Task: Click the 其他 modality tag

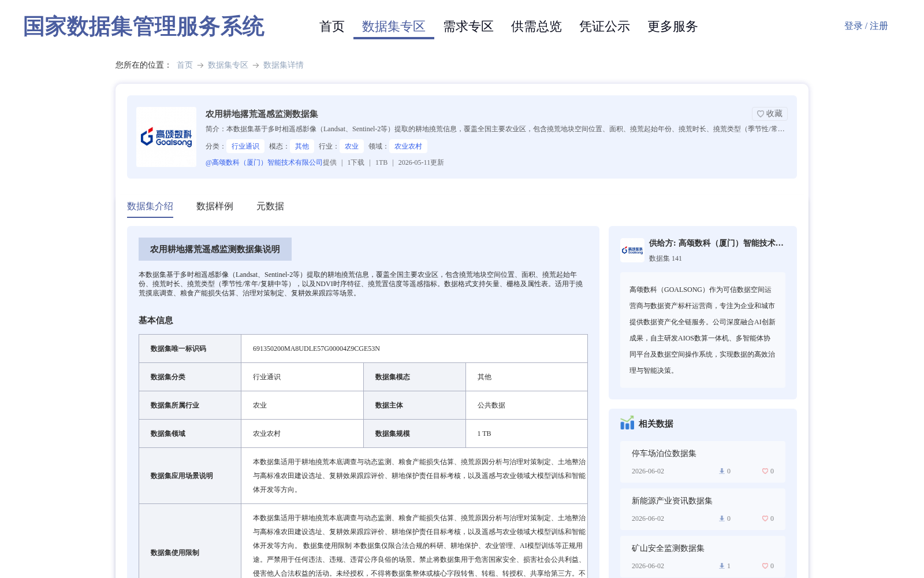Action: coord(302,146)
